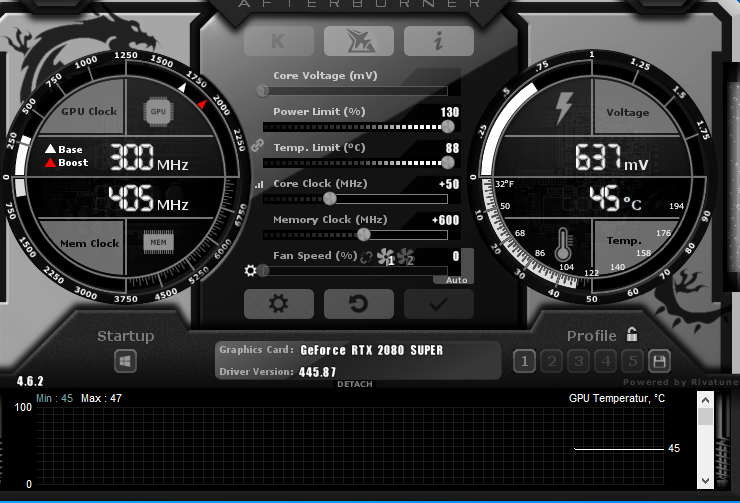Click the MEM chip icon in the gauge
740x503 pixels.
click(159, 243)
